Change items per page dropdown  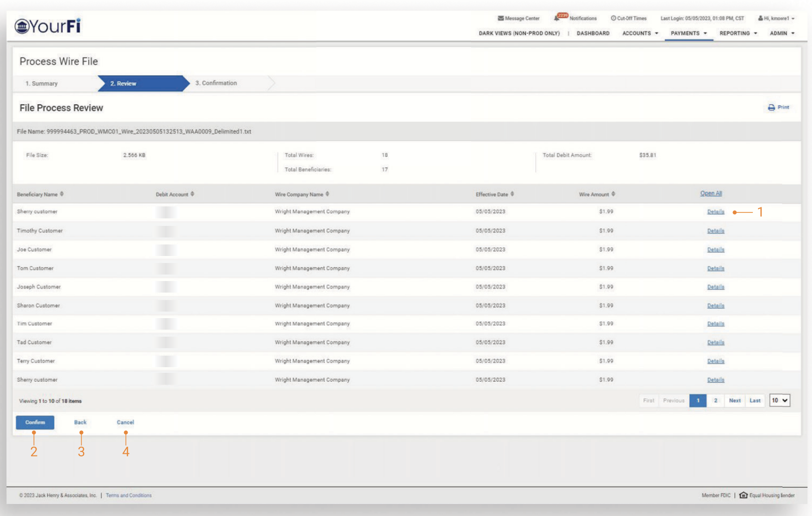[x=779, y=400]
